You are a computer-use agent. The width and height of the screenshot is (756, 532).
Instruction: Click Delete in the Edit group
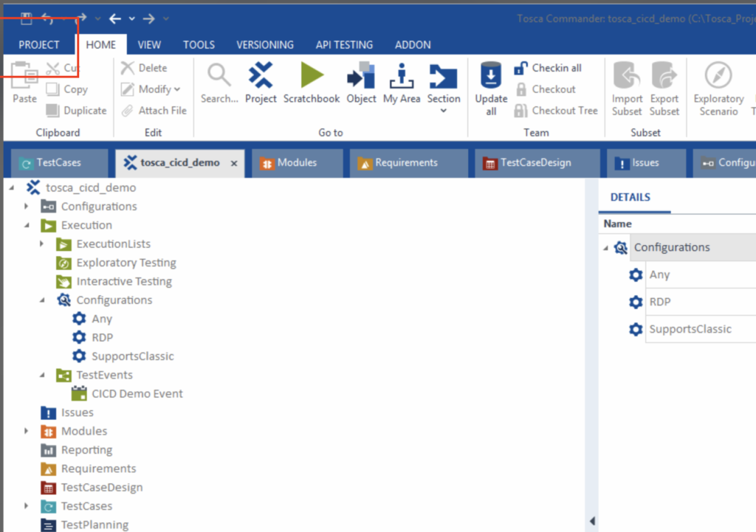tap(144, 68)
